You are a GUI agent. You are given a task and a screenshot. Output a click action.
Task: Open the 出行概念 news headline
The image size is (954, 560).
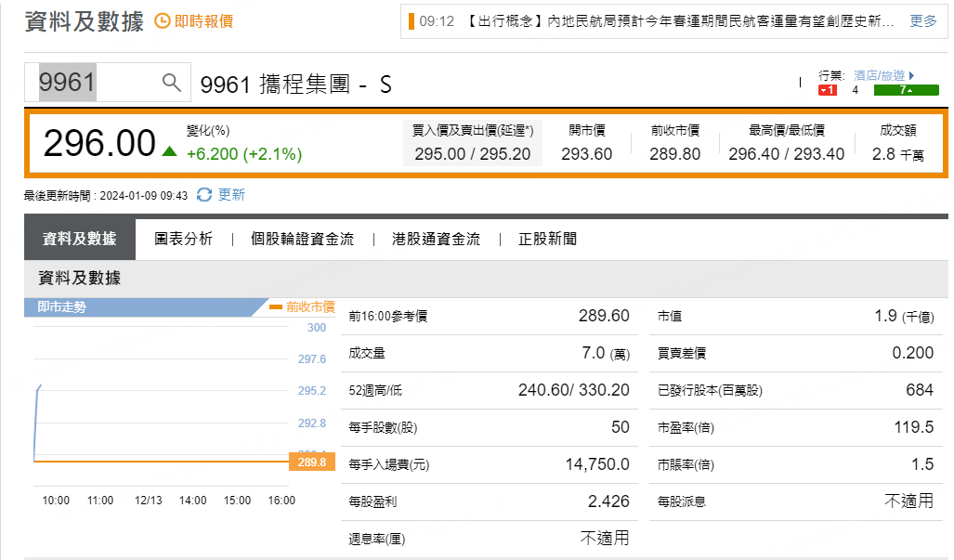[x=680, y=21]
